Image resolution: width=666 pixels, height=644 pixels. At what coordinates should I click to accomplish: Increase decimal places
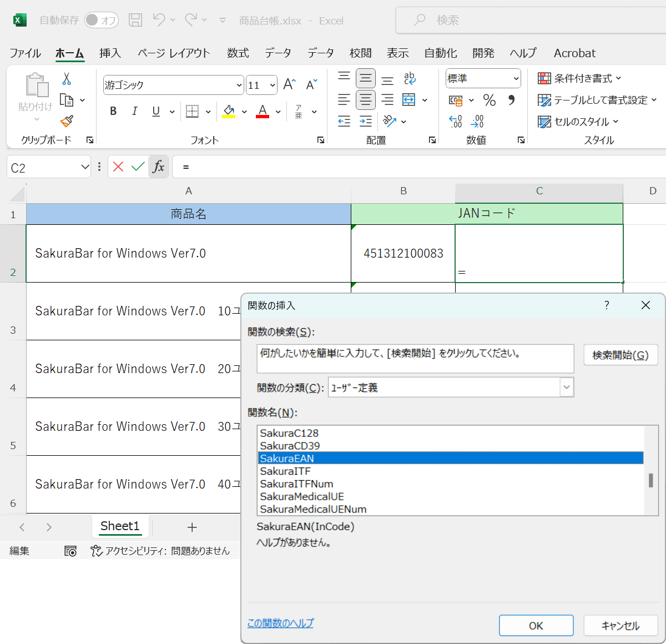pos(456,121)
